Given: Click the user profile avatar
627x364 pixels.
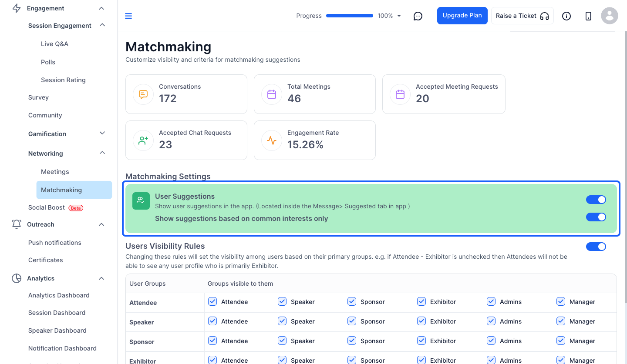Looking at the screenshot, I should (610, 16).
